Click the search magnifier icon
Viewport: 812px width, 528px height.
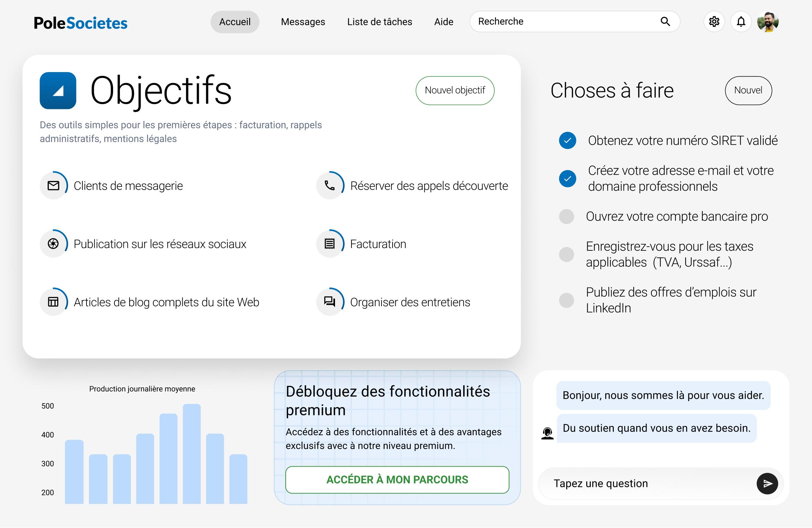[666, 21]
